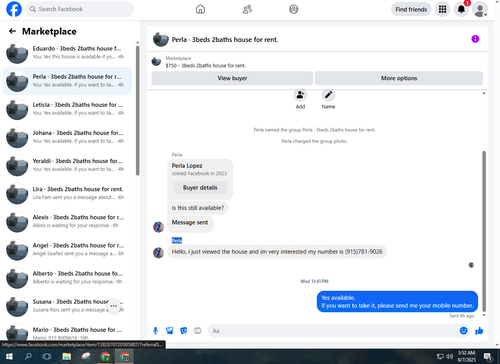Open the Mario conversation

(67, 333)
